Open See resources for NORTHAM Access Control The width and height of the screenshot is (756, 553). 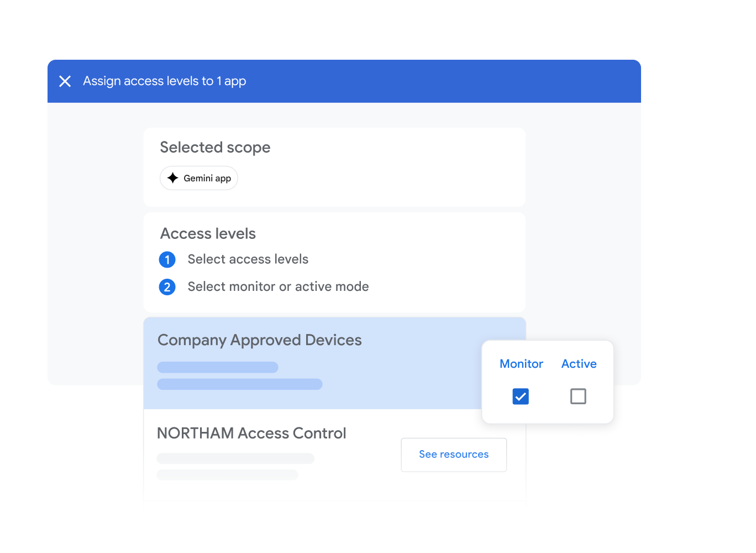(453, 455)
